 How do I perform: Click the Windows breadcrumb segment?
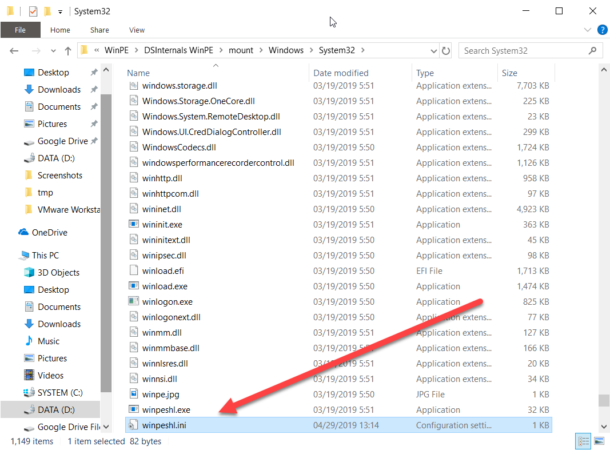click(x=286, y=50)
